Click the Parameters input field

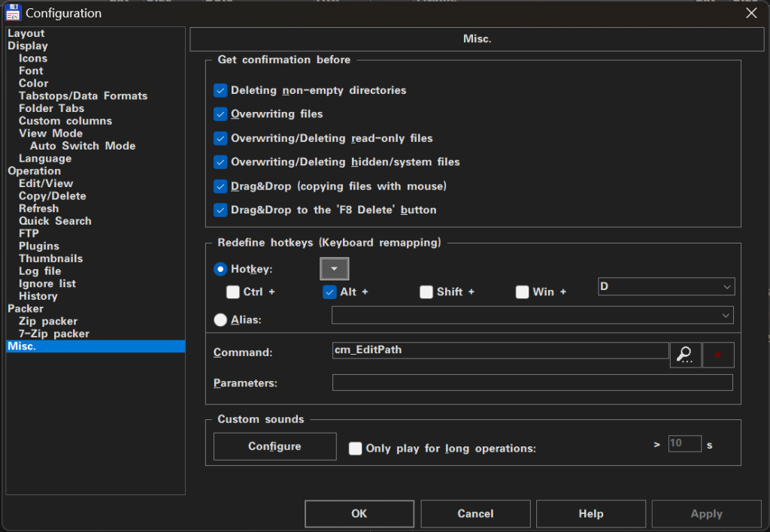pos(532,382)
